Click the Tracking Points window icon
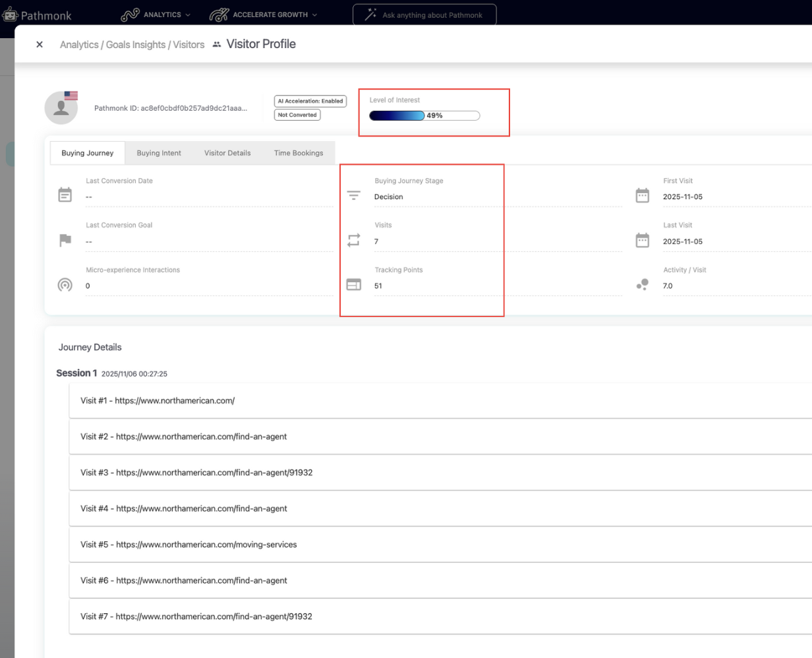This screenshot has width=812, height=658. pos(354,285)
